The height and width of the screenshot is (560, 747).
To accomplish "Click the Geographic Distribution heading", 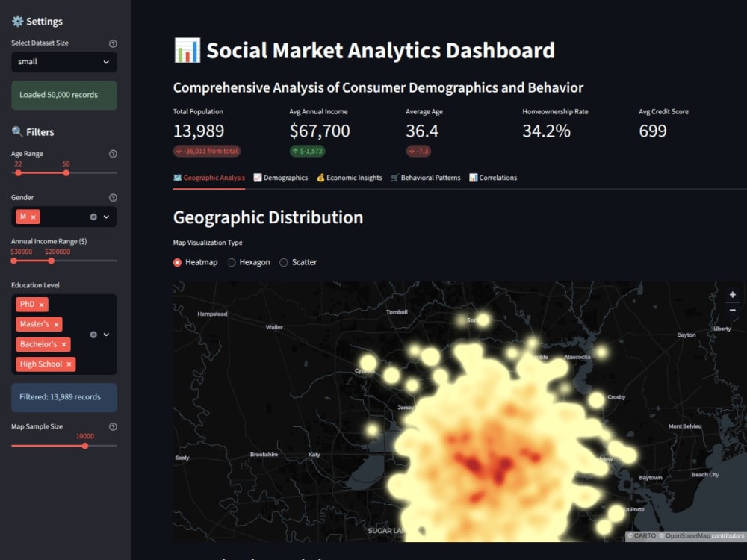I will tap(268, 217).
